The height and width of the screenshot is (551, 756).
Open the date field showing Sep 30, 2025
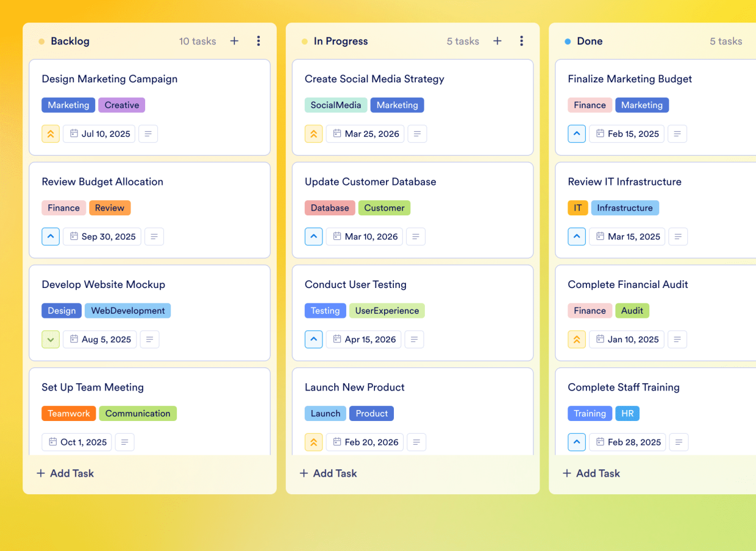tap(102, 236)
